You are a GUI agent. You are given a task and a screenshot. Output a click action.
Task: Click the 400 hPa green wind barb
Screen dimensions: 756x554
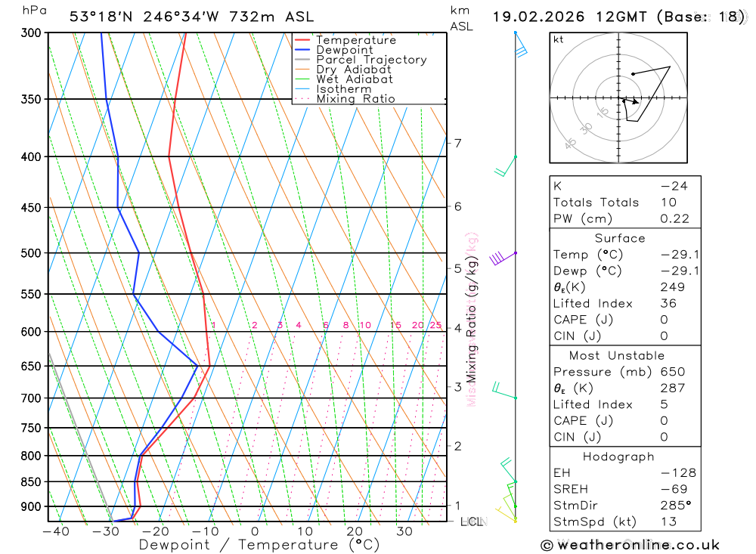pyautogui.click(x=505, y=166)
